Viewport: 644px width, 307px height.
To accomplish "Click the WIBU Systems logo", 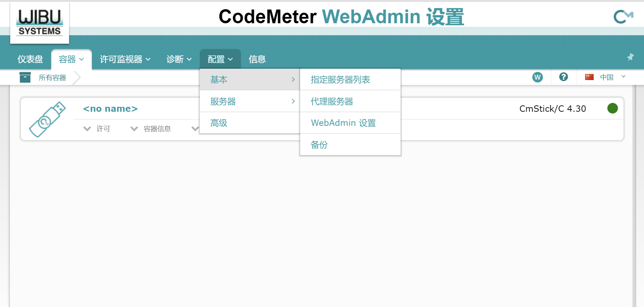I will (39, 23).
